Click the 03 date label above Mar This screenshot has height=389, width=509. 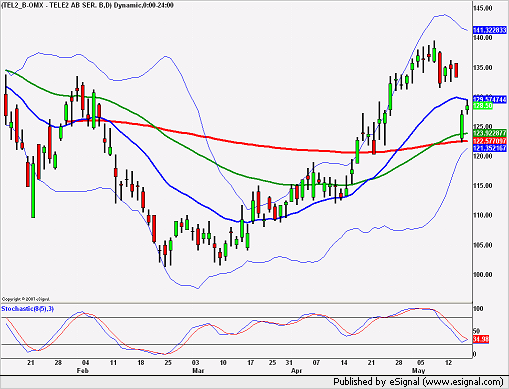pyautogui.click(x=195, y=363)
